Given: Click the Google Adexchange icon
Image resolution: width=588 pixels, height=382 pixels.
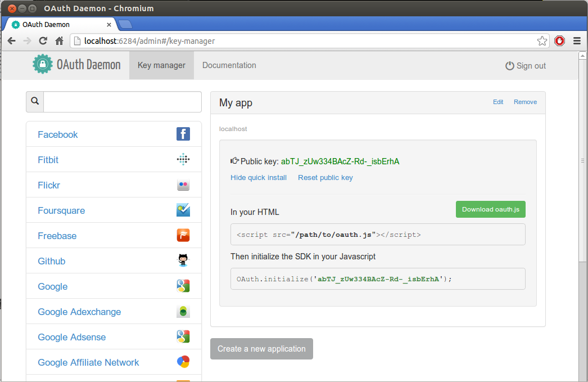Looking at the screenshot, I should coord(183,312).
